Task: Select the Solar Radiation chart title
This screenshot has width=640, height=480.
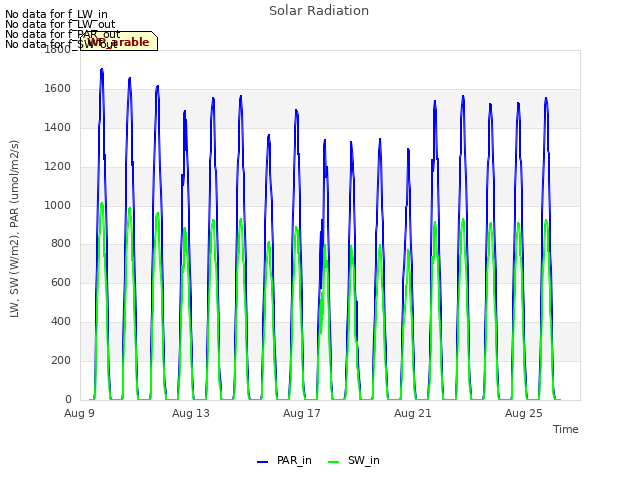Action: coord(319,11)
